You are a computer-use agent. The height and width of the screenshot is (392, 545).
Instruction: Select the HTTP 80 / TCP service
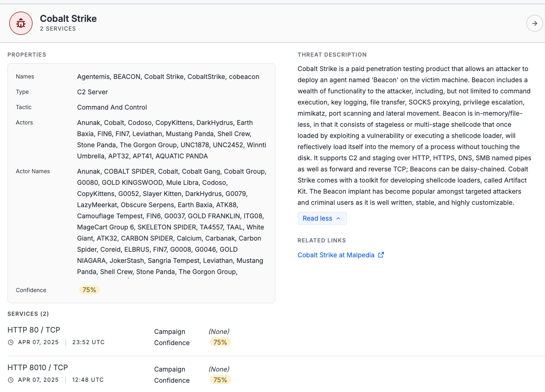(34, 330)
